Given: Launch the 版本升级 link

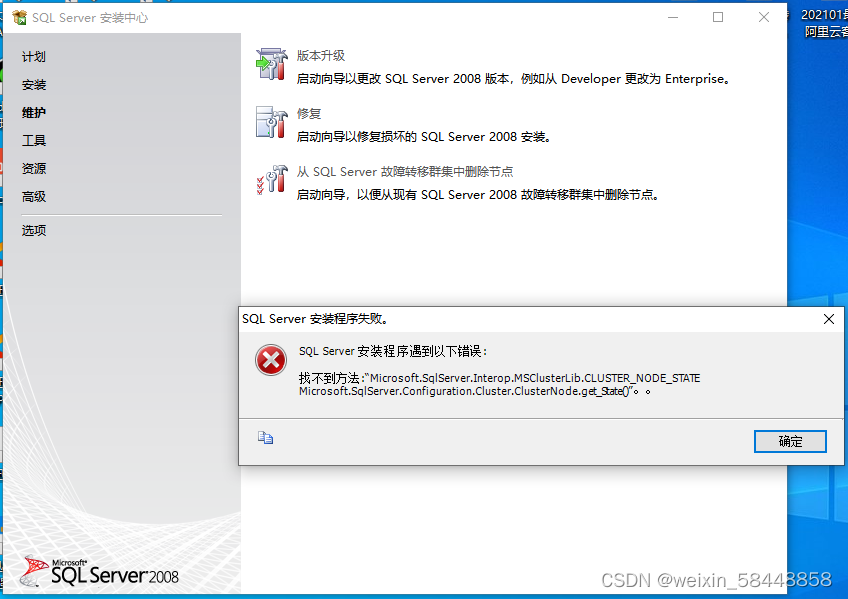Looking at the screenshot, I should [321, 56].
